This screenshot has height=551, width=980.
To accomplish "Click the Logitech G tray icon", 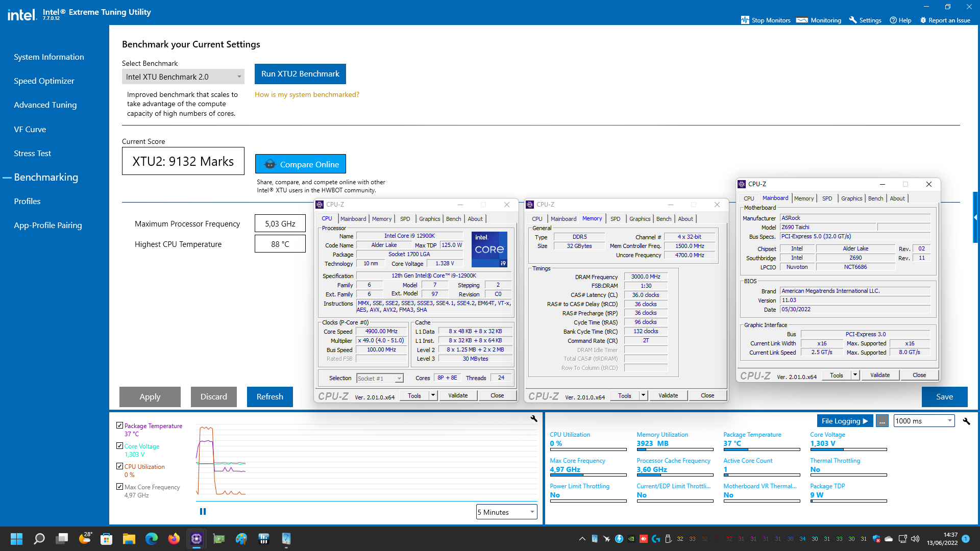I will [656, 539].
